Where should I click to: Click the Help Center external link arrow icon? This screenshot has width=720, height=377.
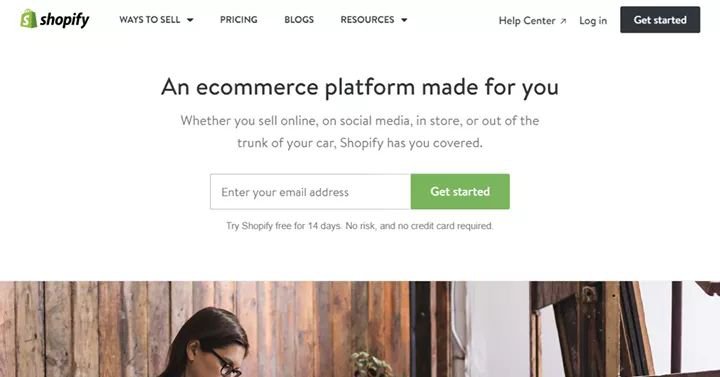tap(563, 21)
